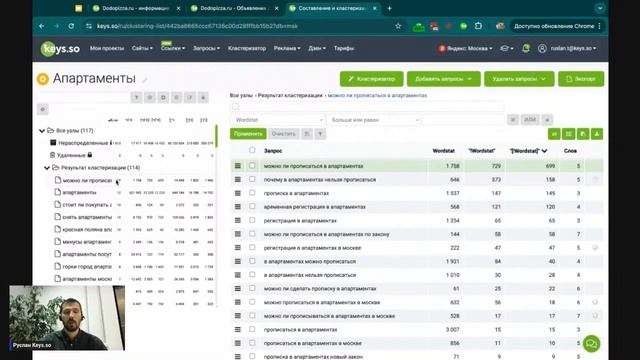Viewport: 640px width, 360px height.
Task: Click the 'ИЛИ' filter button
Action: 530,120
